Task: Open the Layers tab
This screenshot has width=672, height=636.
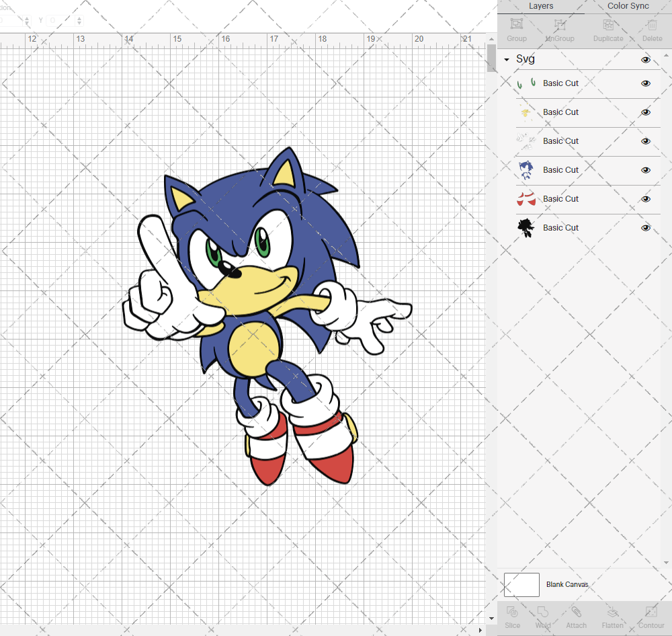Action: click(541, 6)
